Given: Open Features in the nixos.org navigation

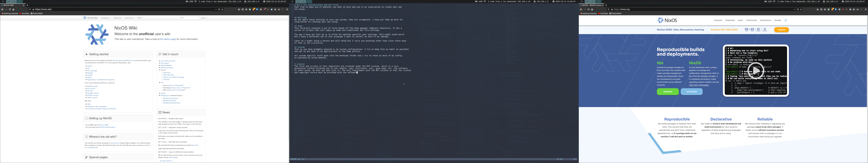Looking at the screenshot, I should click(718, 20).
